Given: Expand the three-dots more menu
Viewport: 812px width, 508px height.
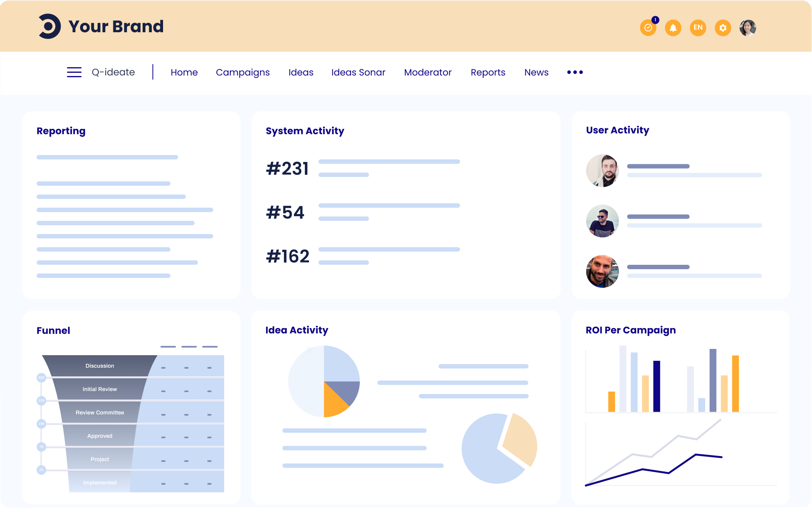Looking at the screenshot, I should [x=575, y=72].
